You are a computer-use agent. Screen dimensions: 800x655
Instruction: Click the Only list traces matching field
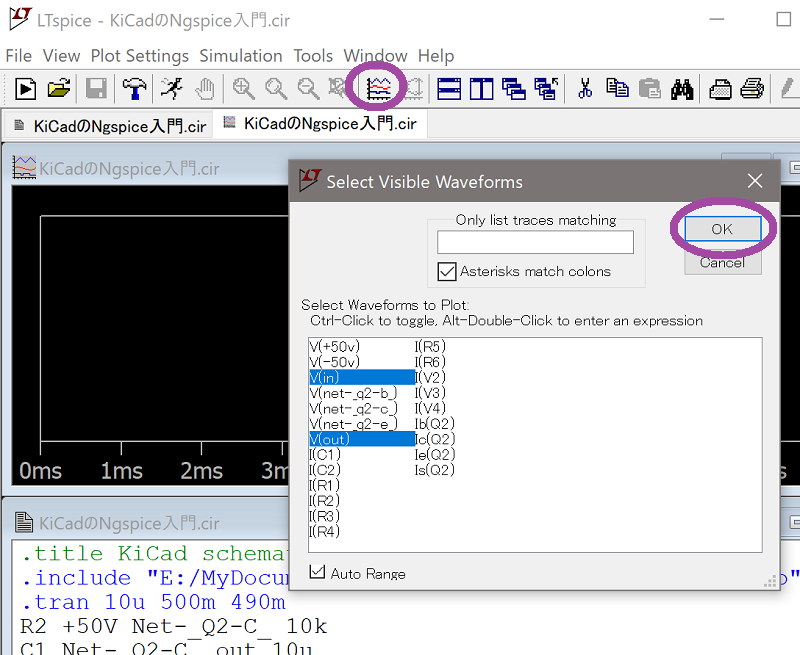(x=535, y=242)
